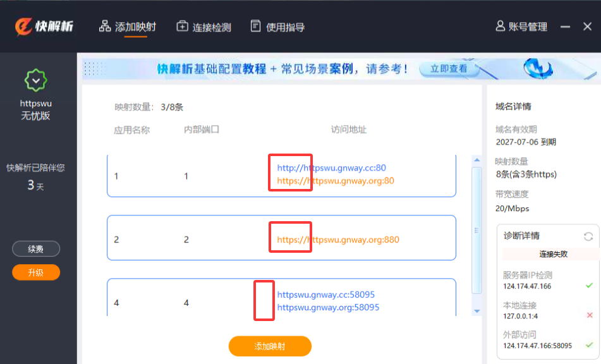The image size is (601, 364).
Task: Click the green check next to 服务器IP检测
Action: click(x=590, y=286)
